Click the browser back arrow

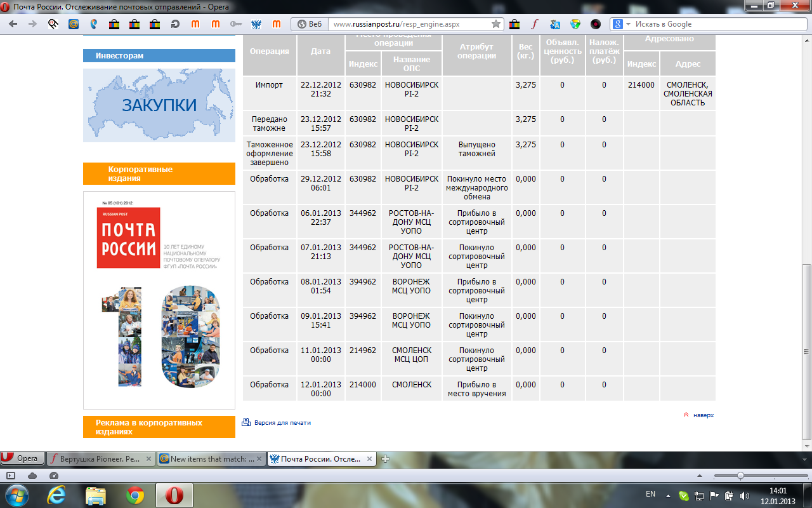(13, 24)
